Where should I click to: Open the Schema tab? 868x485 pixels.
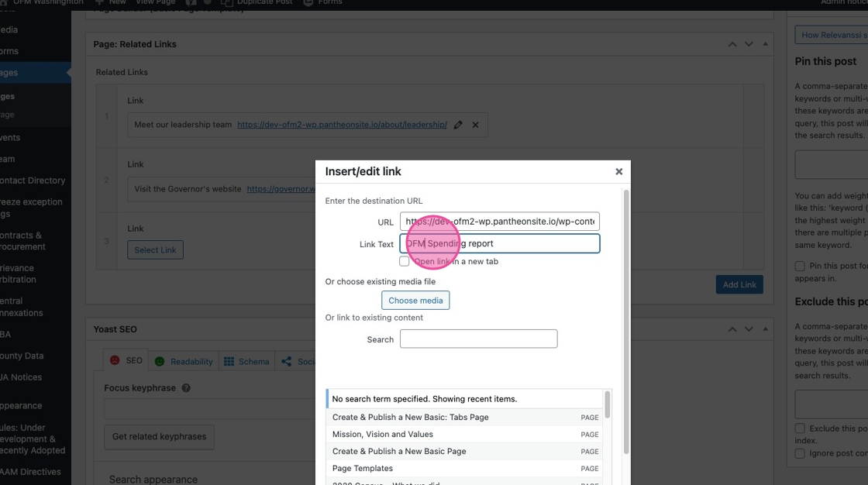click(253, 362)
